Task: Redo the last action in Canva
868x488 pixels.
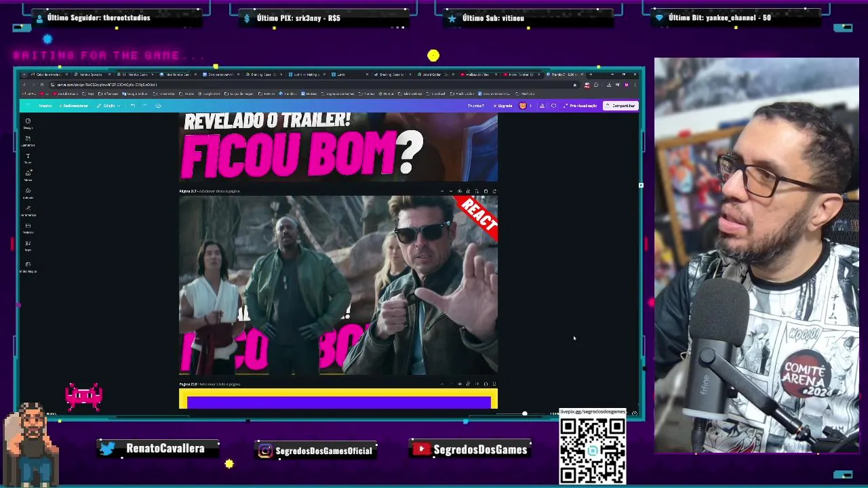Action: coord(144,106)
